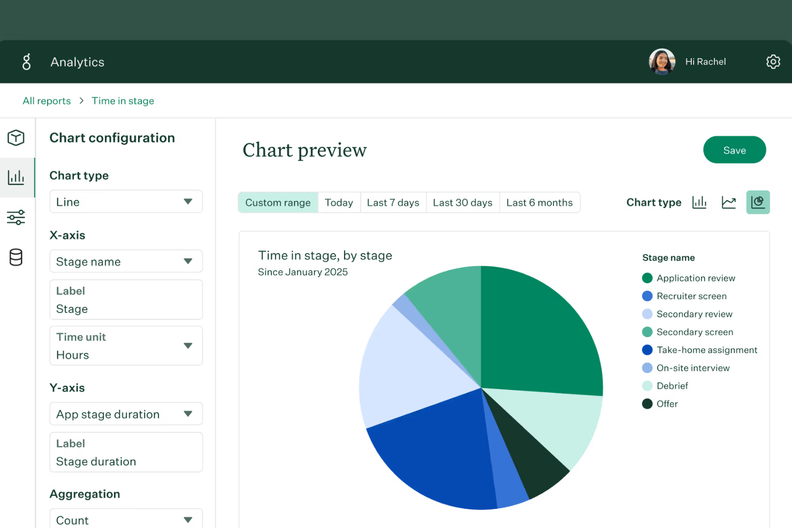Open the sliders filter sidebar icon
This screenshot has width=792, height=528.
[16, 218]
